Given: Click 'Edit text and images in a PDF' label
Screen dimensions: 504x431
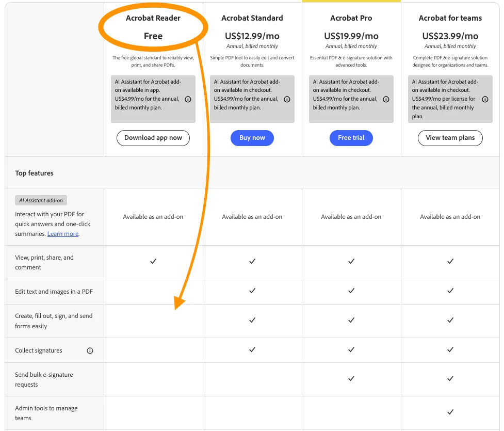Looking at the screenshot, I should tap(54, 292).
